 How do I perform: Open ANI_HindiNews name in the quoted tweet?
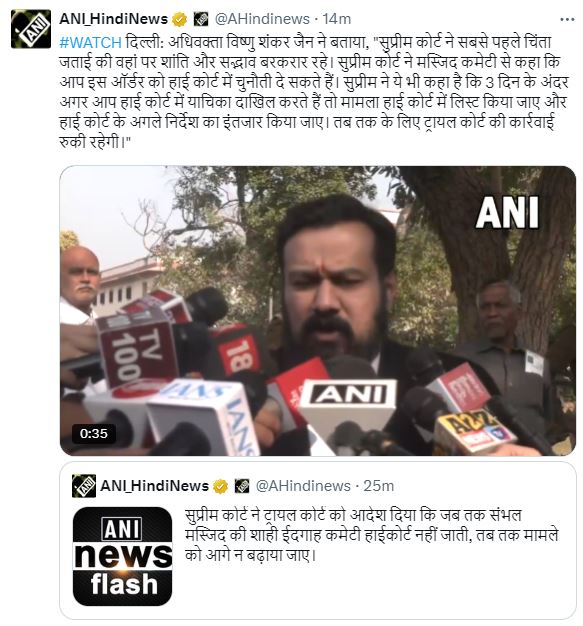pos(155,486)
